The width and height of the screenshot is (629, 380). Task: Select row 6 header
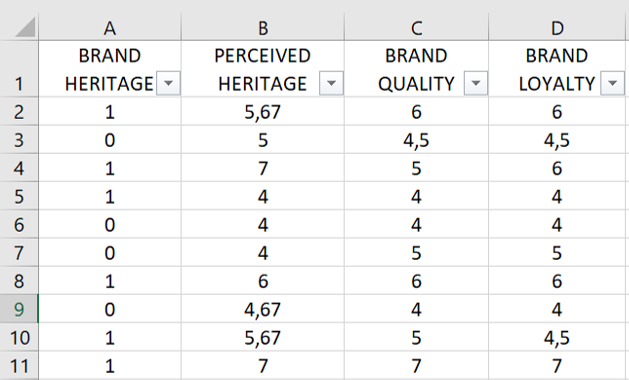point(19,224)
